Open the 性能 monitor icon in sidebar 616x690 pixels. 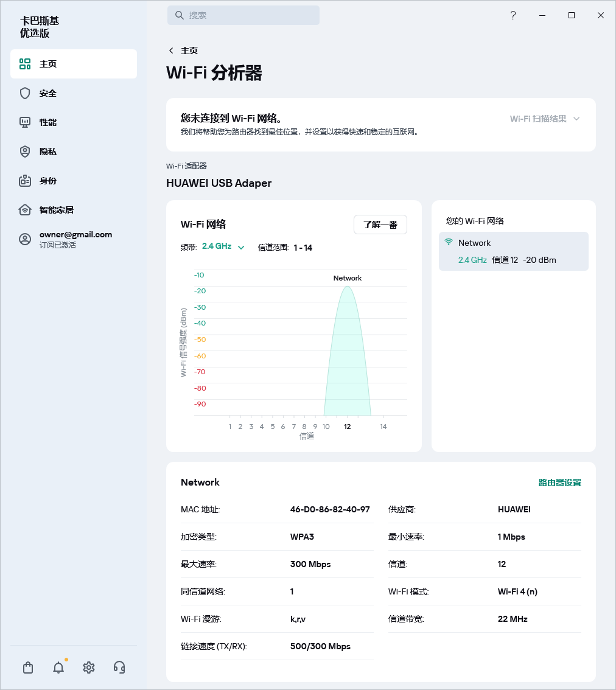(25, 122)
